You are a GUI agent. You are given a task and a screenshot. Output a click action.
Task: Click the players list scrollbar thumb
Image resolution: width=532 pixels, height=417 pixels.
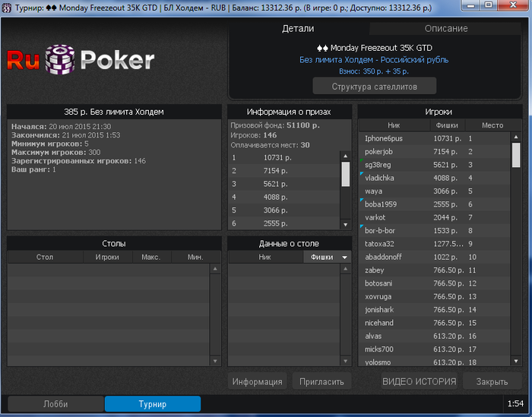[x=516, y=155]
